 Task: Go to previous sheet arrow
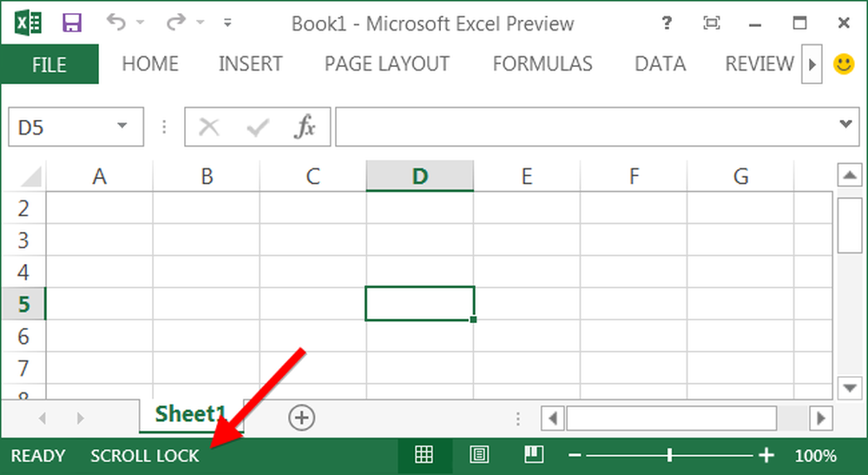tap(42, 418)
